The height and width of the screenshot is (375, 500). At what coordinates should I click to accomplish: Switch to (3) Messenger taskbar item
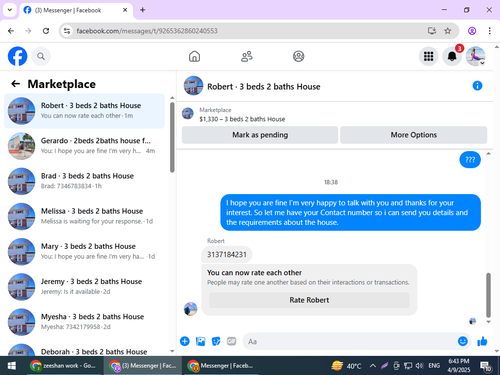(143, 366)
